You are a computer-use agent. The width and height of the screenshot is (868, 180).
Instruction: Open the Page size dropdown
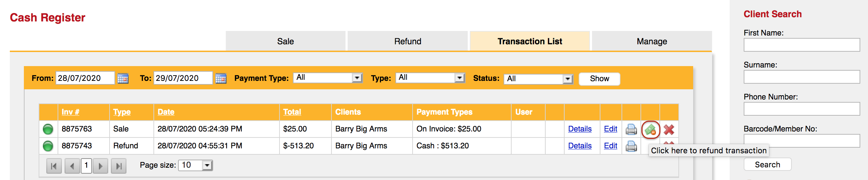208,165
